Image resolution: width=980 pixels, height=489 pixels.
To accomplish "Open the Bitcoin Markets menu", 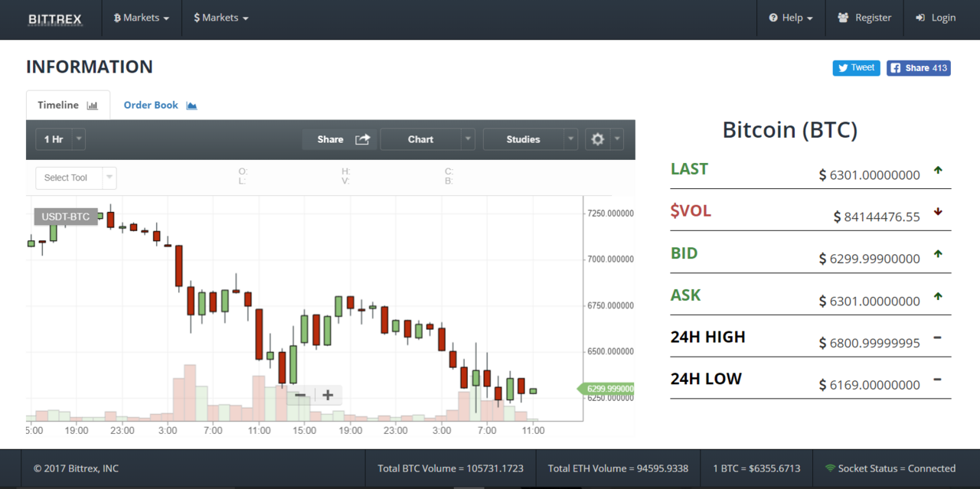I will (x=142, y=18).
